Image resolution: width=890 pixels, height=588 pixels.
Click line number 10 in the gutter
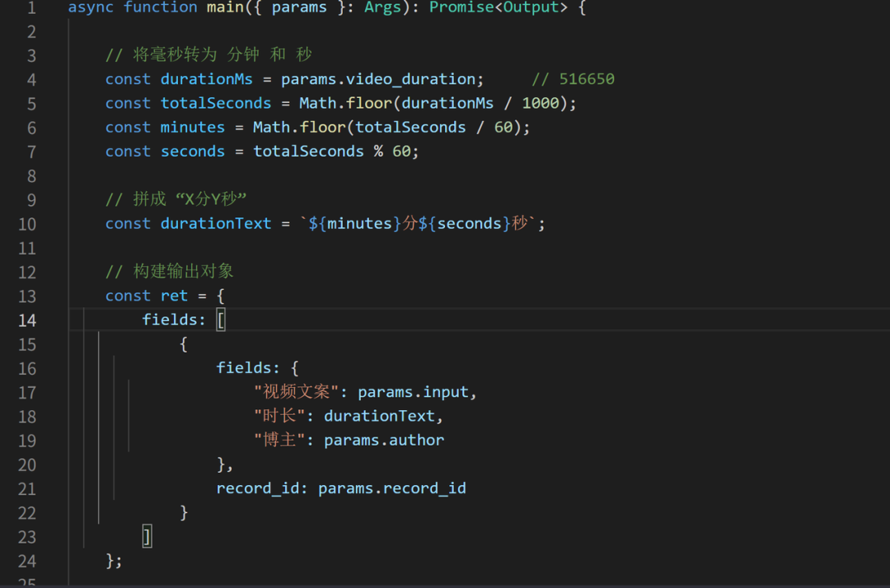click(x=26, y=224)
